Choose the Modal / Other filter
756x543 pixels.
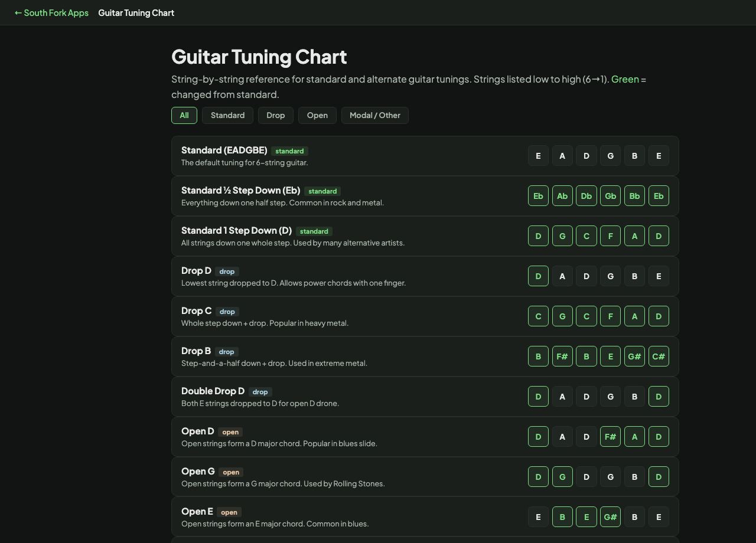click(375, 115)
